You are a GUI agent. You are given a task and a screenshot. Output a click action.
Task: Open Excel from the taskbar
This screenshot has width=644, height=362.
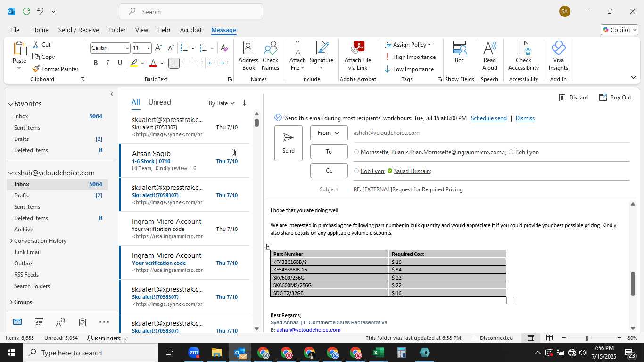(378, 353)
